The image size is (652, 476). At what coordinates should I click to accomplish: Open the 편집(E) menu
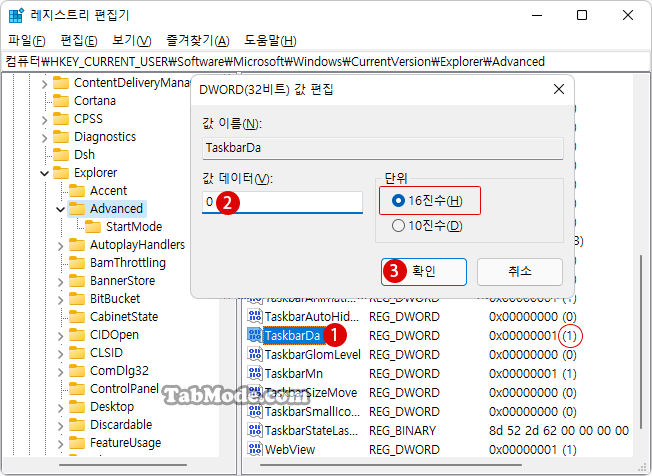pos(79,41)
